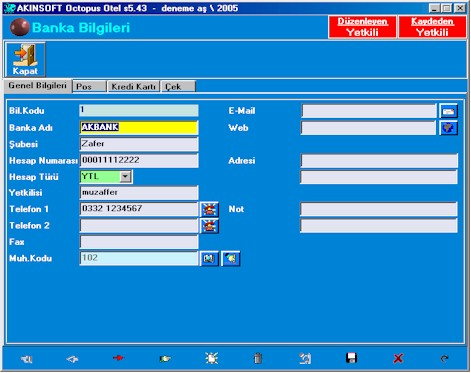Open the web browser icon beside Web
471x373 pixels.
tap(449, 128)
